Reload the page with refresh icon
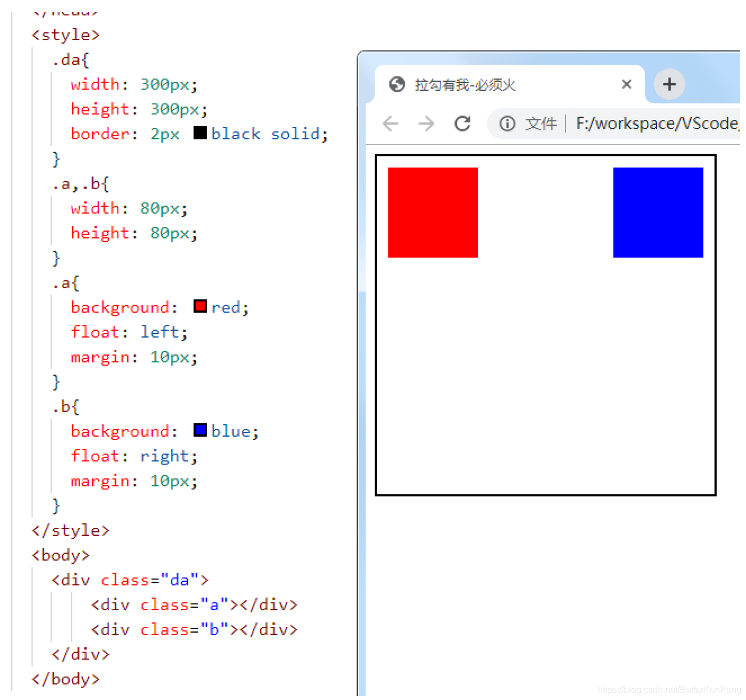This screenshot has height=700, width=746. point(462,123)
